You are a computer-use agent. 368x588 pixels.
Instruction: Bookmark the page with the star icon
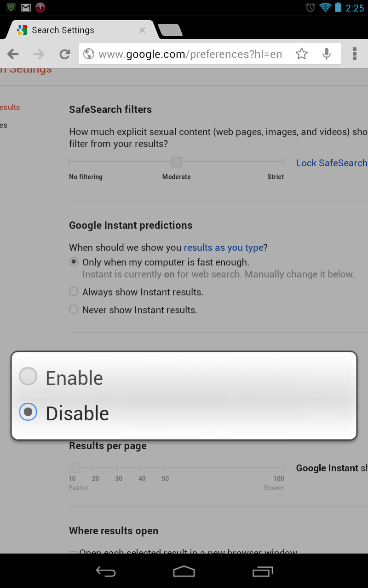(302, 54)
